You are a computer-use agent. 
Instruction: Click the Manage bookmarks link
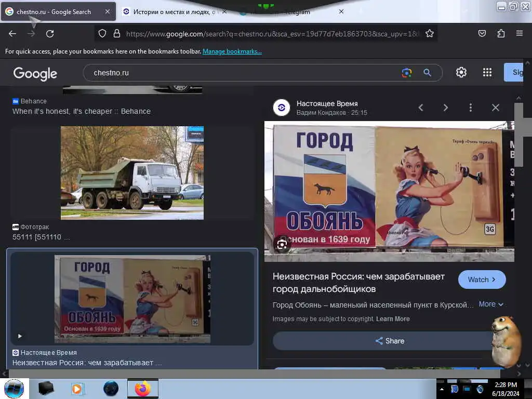(x=232, y=51)
